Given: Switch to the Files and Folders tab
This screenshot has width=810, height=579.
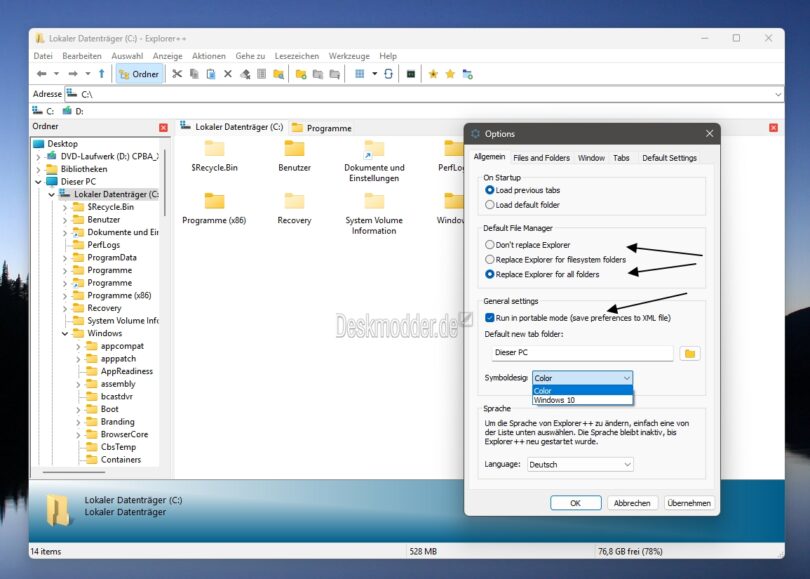Looking at the screenshot, I should tap(541, 157).
